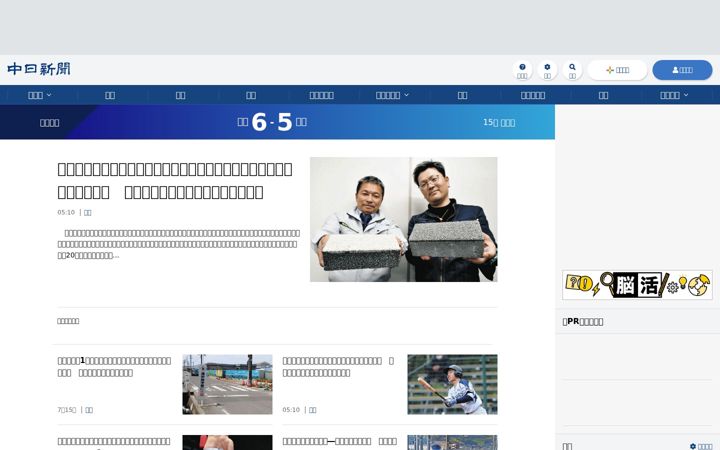Screen dimensions: 720x450
Task: Select the PR heading in the sidebar
Action: point(583,321)
